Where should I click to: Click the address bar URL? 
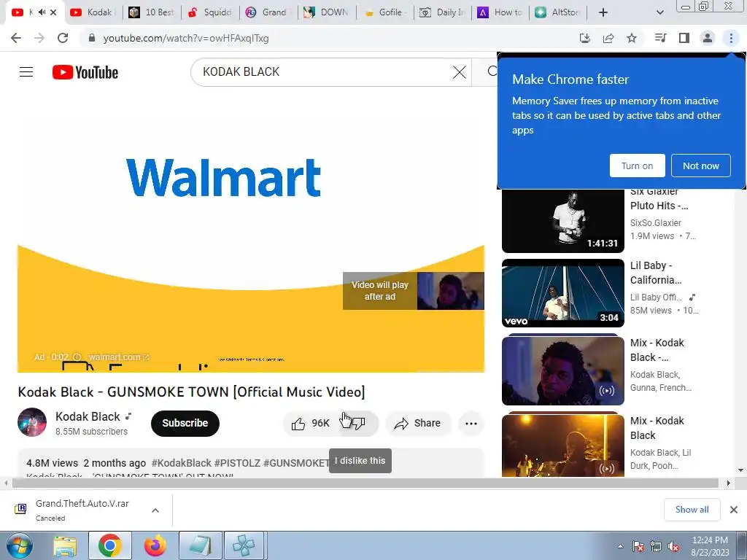coord(186,38)
